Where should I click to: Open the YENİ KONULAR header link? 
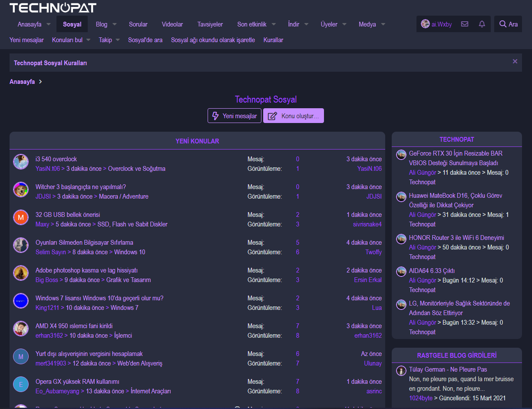[x=197, y=141]
